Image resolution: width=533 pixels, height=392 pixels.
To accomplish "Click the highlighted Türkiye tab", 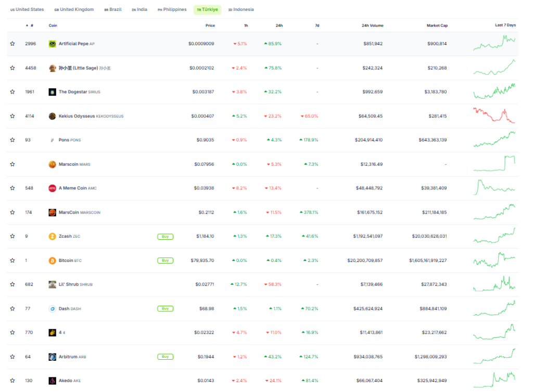I will [x=207, y=9].
